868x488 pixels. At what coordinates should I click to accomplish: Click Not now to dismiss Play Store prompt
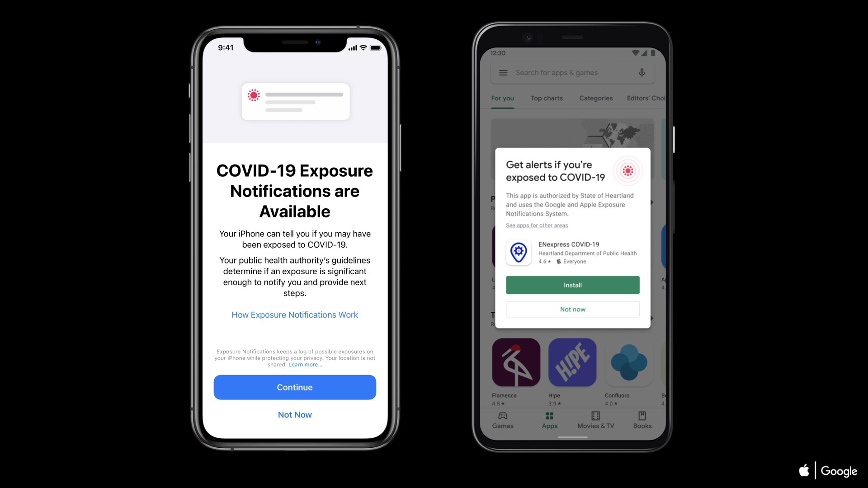572,309
